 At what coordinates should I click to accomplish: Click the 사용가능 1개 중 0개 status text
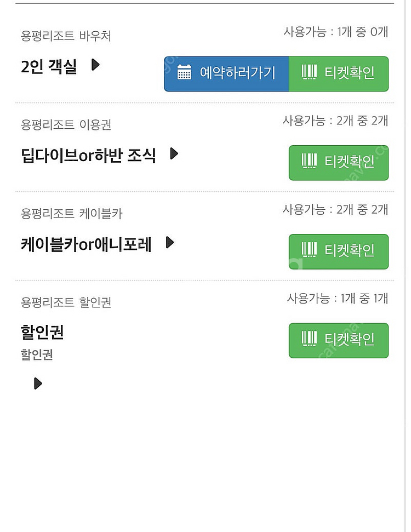pyautogui.click(x=335, y=32)
